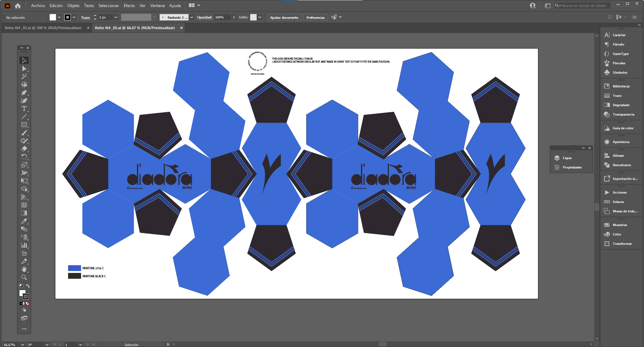Click the Ajustar documento button
Image resolution: width=644 pixels, height=347 pixels.
[x=284, y=17]
